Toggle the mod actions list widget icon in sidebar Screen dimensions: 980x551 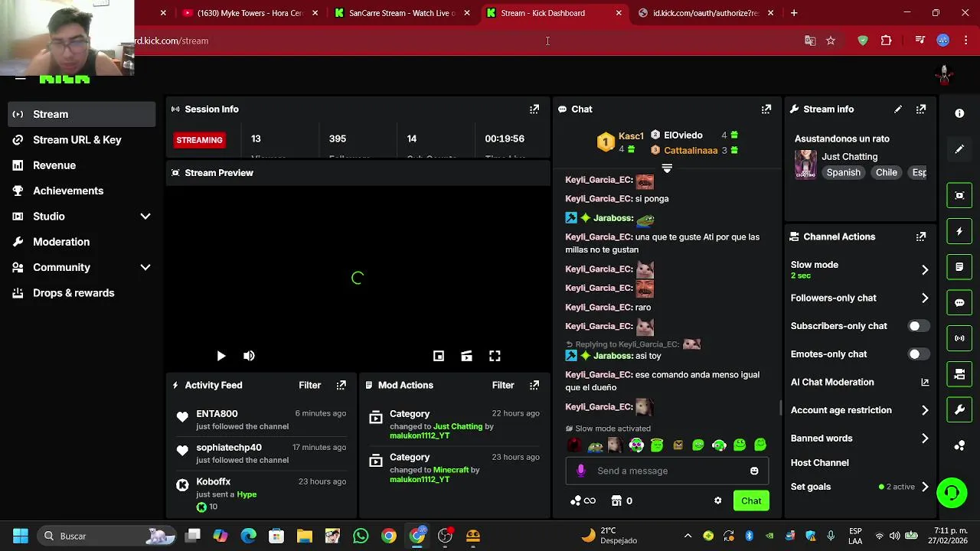click(959, 267)
